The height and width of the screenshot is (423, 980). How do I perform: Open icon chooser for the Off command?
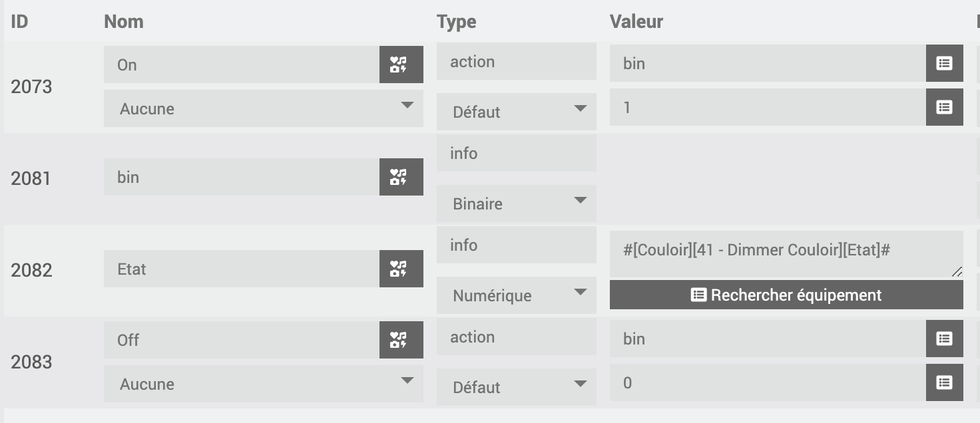click(x=401, y=340)
